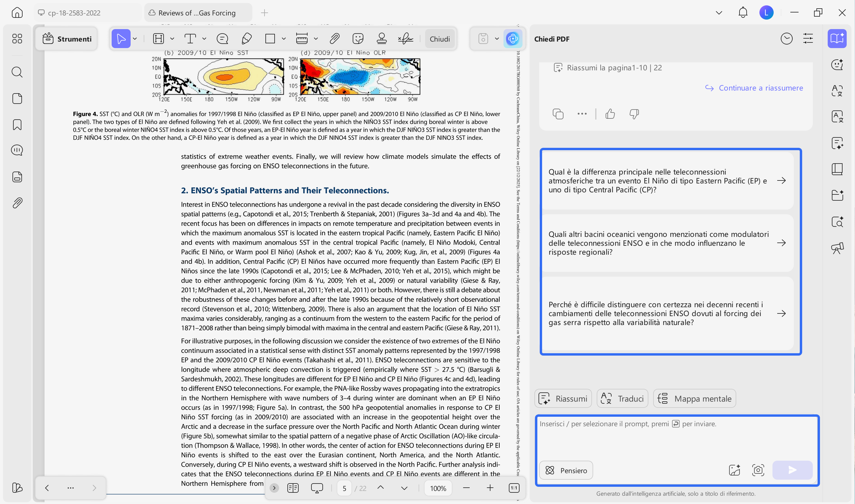This screenshot has width=855, height=504.
Task: Expand the selection tool dropdown arrow
Action: point(135,39)
